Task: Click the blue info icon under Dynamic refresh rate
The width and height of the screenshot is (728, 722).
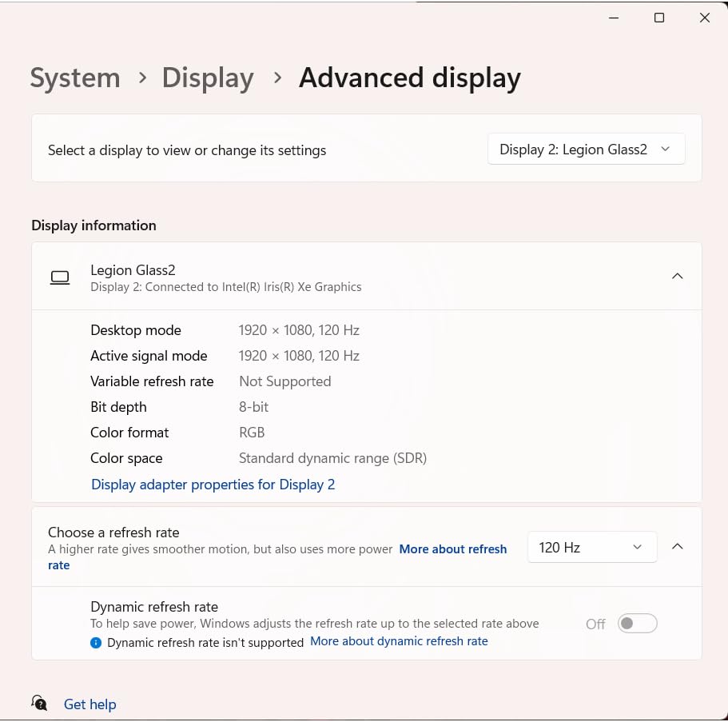Action: [x=96, y=642]
